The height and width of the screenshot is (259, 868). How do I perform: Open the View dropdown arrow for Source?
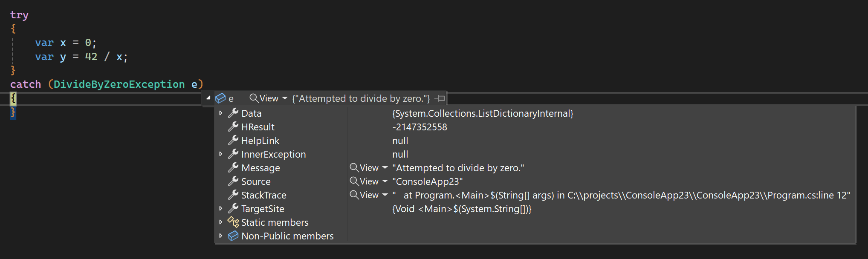coord(385,181)
